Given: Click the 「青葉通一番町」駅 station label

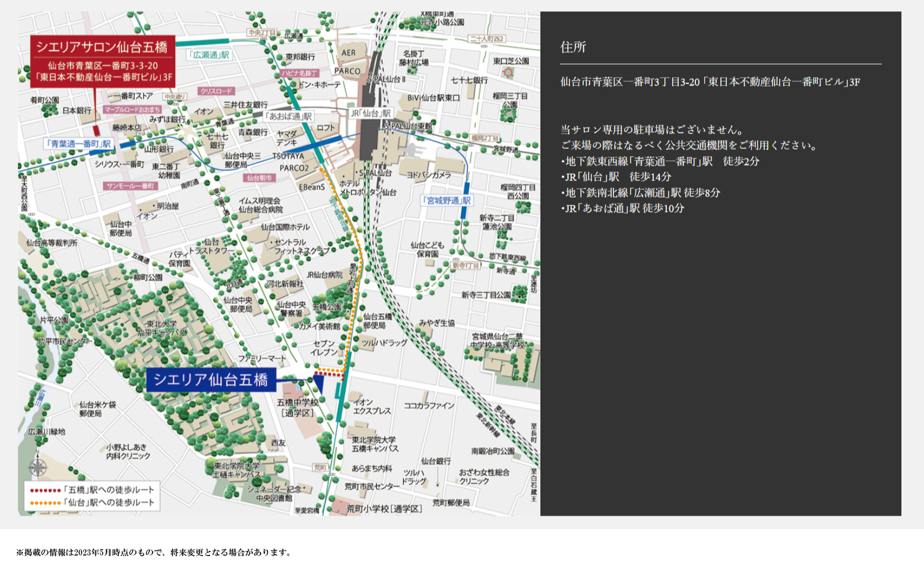Looking at the screenshot, I should click(x=79, y=144).
